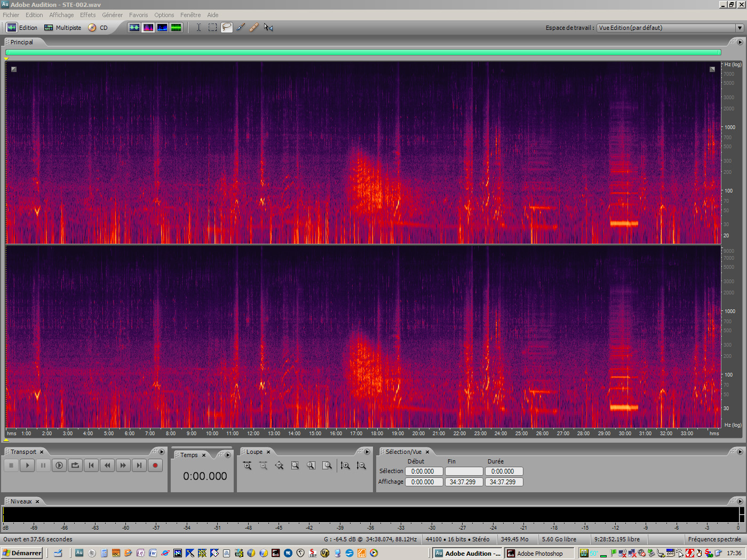Select the Marquee rectangle selection tool
This screenshot has width=747, height=560.
212,27
